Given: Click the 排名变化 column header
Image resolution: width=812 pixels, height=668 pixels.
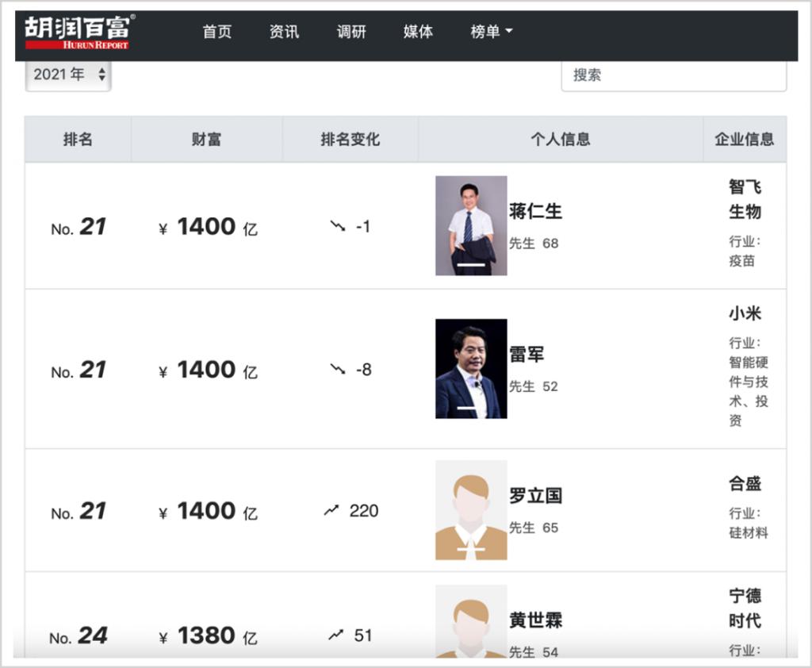Looking at the screenshot, I should pyautogui.click(x=350, y=140).
